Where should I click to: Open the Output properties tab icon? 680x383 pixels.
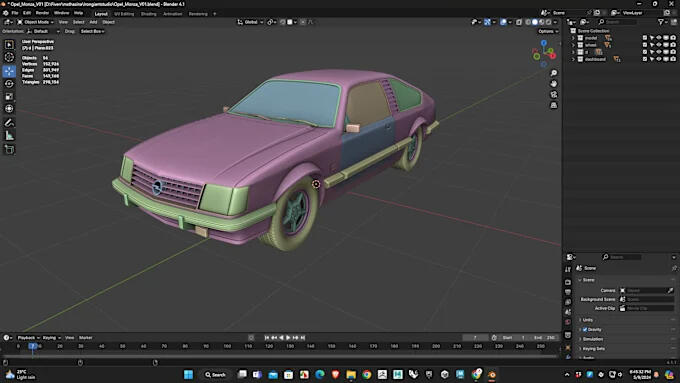coord(568,292)
